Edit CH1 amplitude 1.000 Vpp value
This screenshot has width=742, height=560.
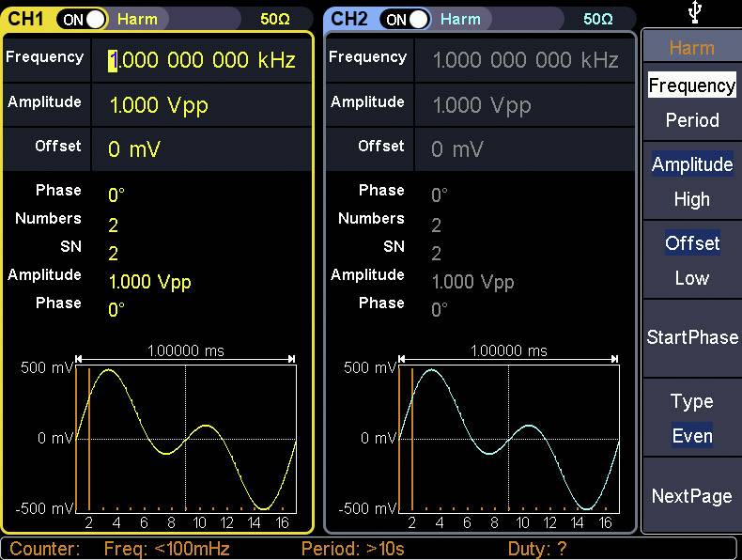pyautogui.click(x=159, y=105)
